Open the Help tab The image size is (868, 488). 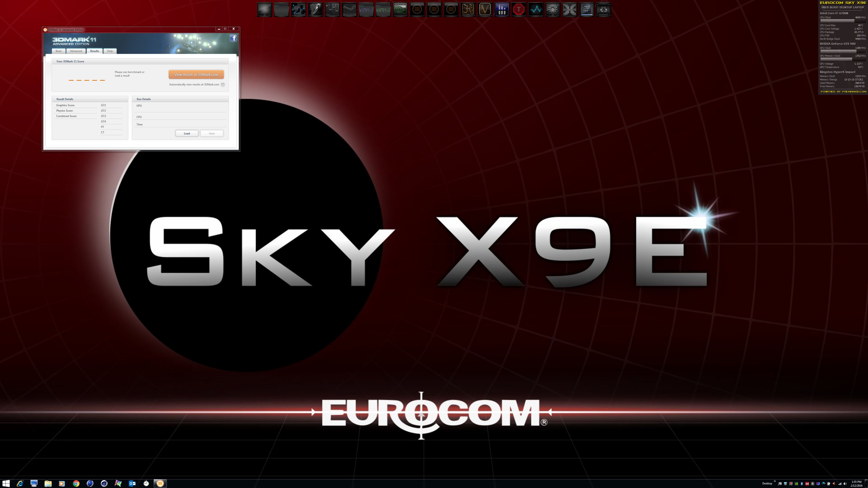click(x=110, y=51)
